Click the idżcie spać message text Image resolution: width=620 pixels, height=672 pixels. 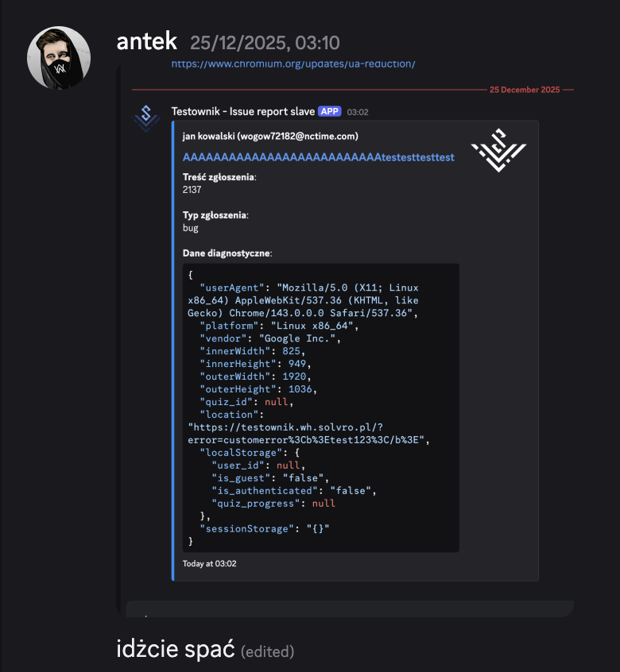tap(176, 648)
